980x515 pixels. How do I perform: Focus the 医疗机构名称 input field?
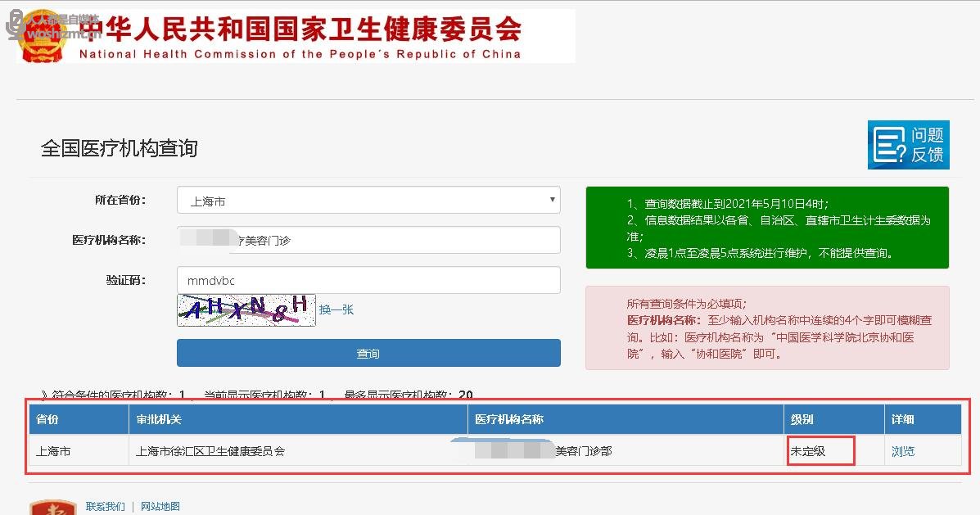368,240
